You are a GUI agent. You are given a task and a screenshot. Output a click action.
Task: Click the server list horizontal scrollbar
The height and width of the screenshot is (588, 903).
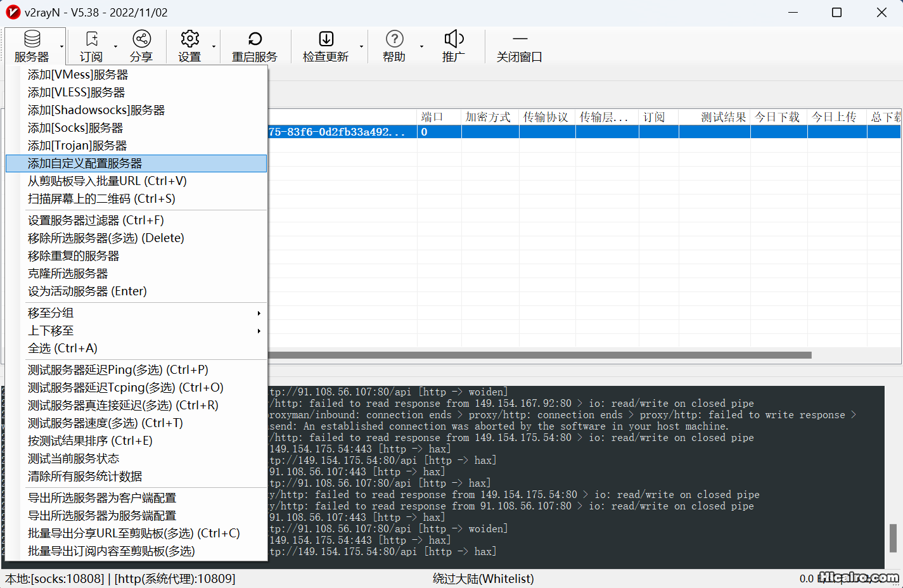pyautogui.click(x=540, y=355)
